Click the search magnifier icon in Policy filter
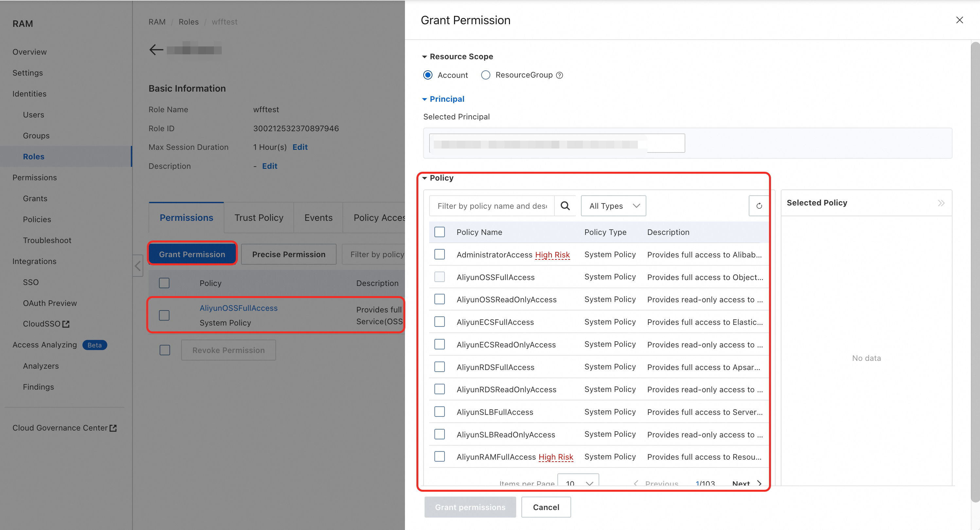Viewport: 980px width, 530px height. click(x=565, y=206)
